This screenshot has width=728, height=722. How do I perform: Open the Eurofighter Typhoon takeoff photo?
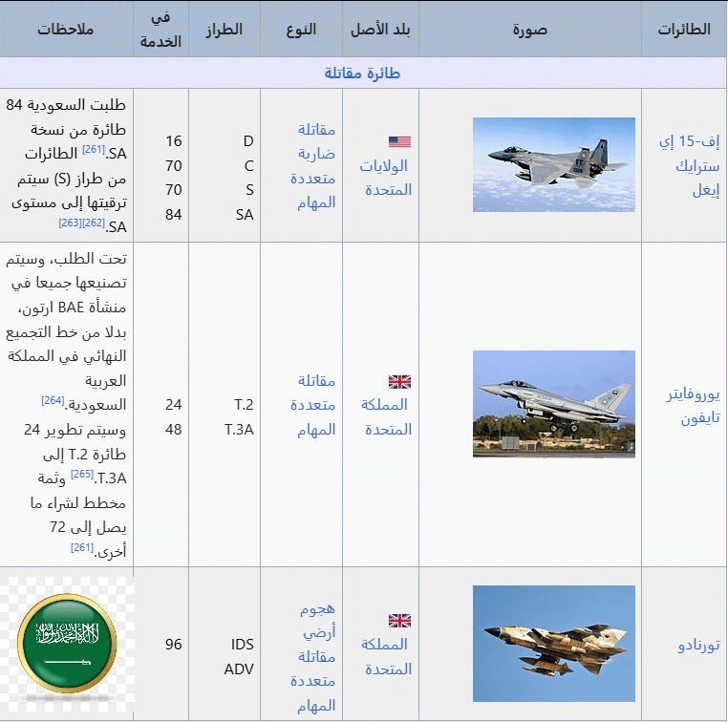(553, 404)
